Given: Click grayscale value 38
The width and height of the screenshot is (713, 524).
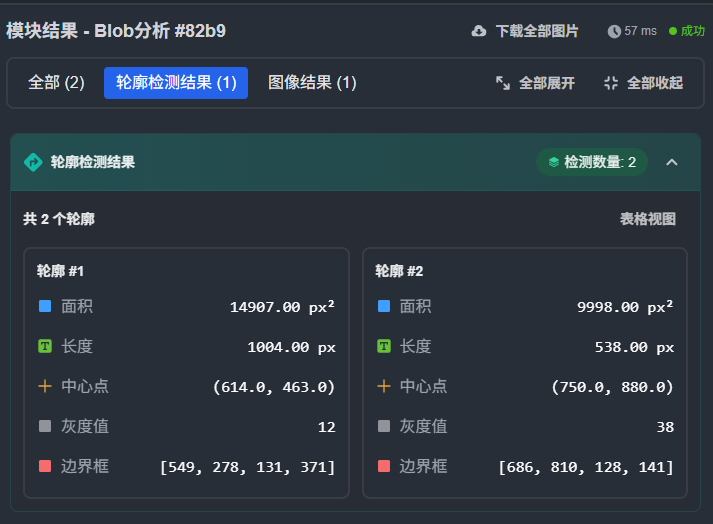Looking at the screenshot, I should 665,427.
